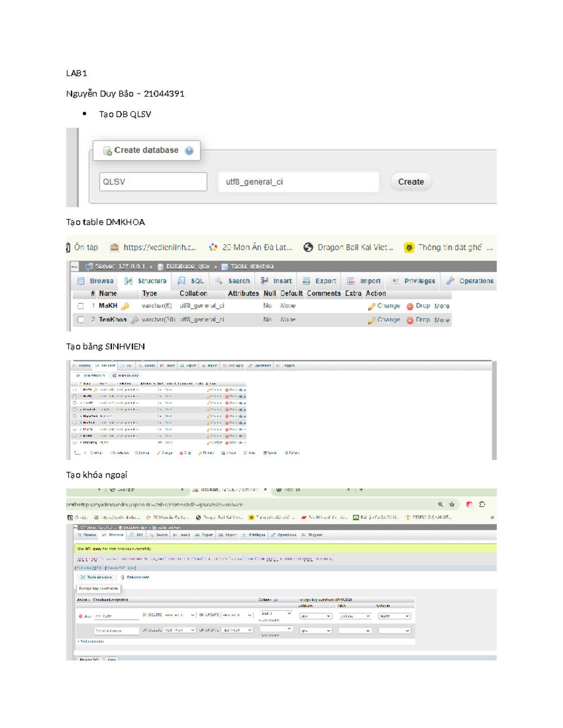The image size is (563, 728).
Task: Click the 20 Món Ăn Đà Lạt bookmark icon
Action: click(213, 248)
